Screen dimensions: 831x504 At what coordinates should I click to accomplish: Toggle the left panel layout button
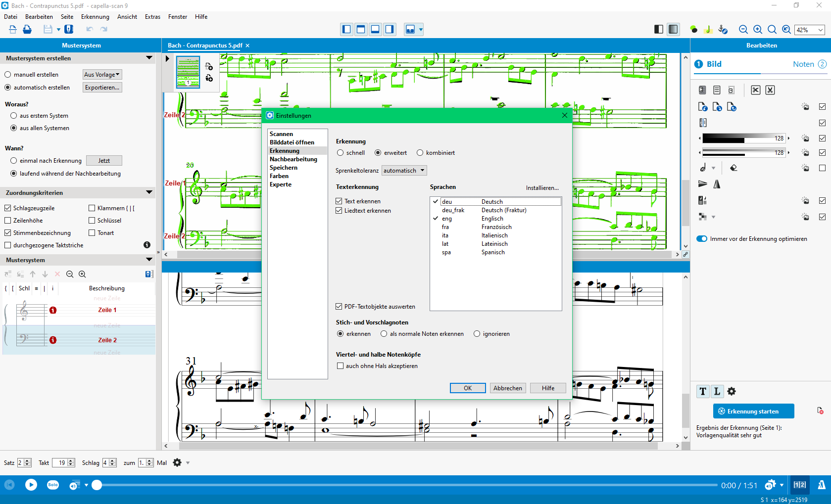346,30
